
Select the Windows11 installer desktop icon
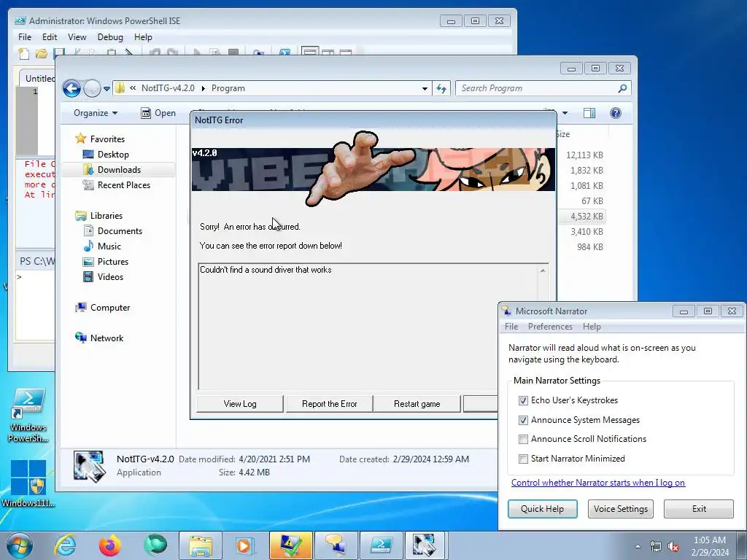(x=28, y=483)
